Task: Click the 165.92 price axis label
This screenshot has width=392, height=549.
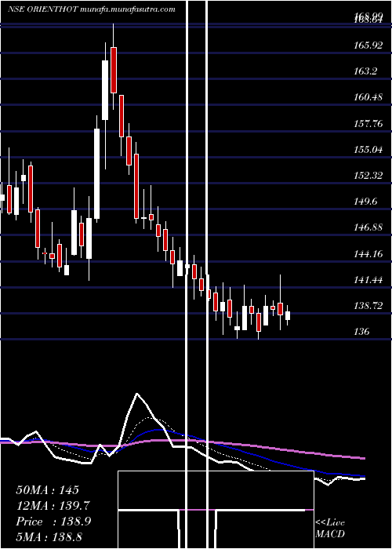Action: pyautogui.click(x=368, y=45)
